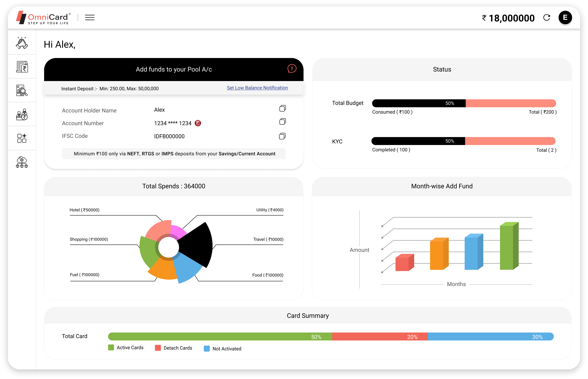Click the red badge beside account number

[198, 123]
